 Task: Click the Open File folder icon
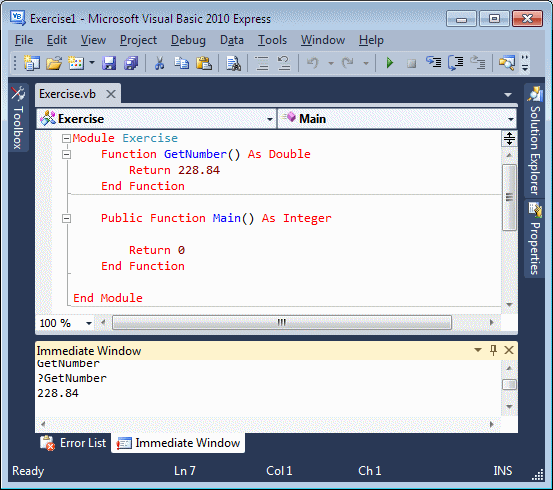(54, 63)
